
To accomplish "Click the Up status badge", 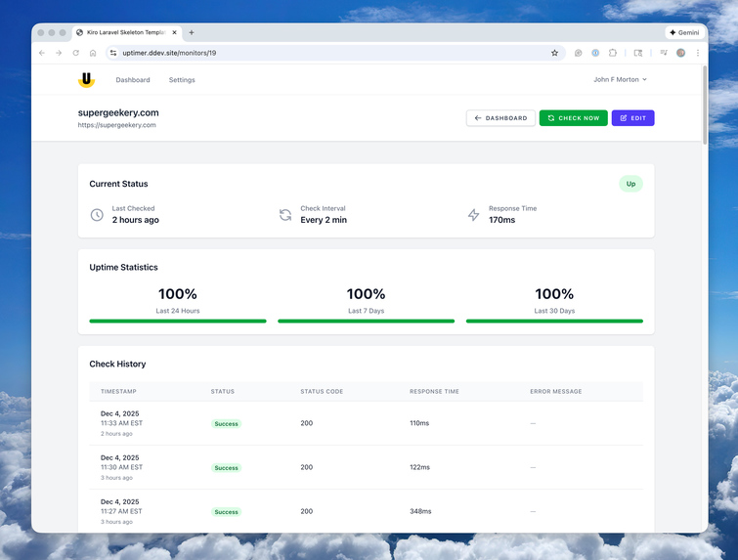I will pos(630,184).
